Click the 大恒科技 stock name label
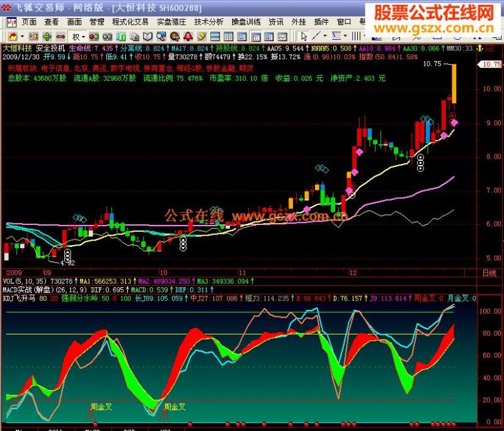 (x=18, y=49)
